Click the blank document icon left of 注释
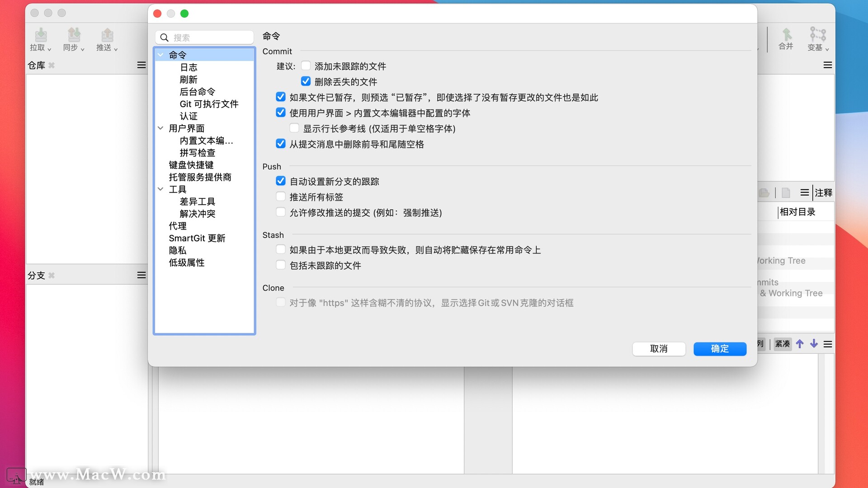The width and height of the screenshot is (868, 488). point(786,193)
